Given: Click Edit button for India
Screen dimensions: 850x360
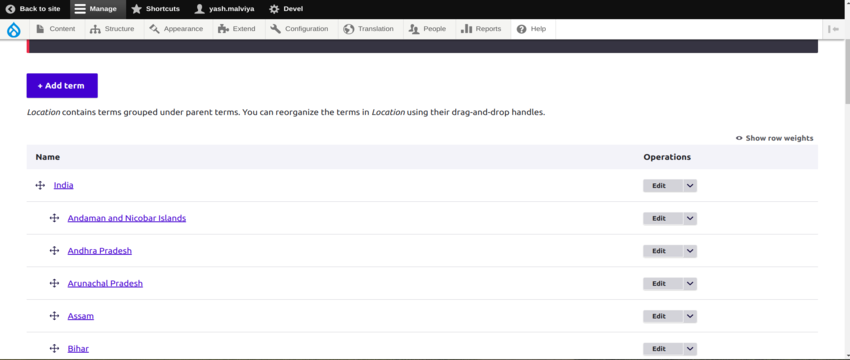Looking at the screenshot, I should (x=663, y=185).
